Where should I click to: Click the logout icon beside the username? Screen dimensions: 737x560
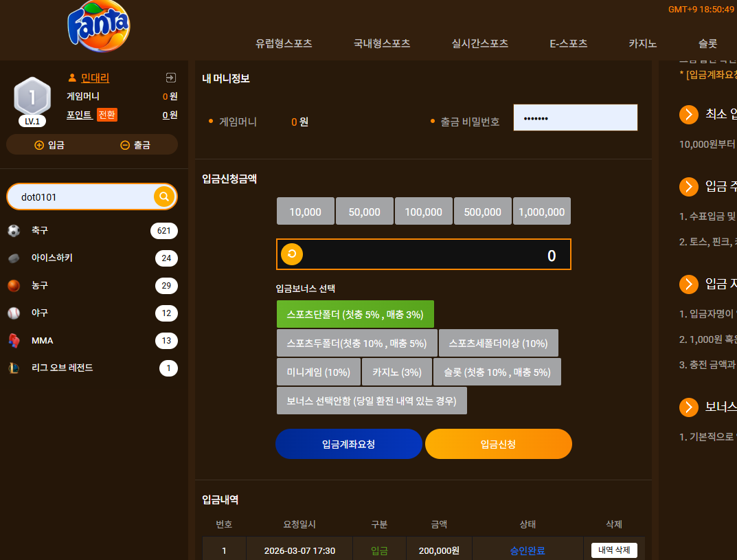[171, 78]
